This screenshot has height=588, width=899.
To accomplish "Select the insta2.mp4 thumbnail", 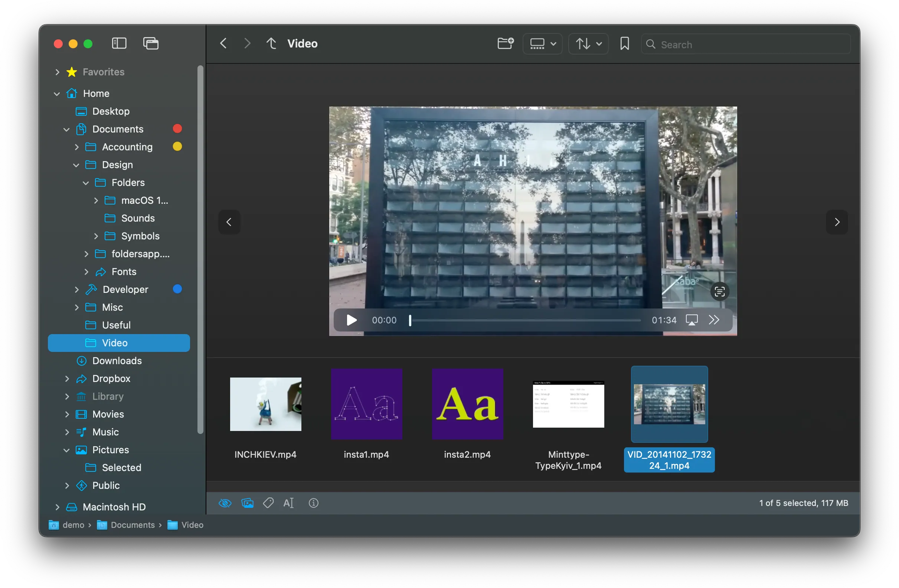I will point(467,404).
